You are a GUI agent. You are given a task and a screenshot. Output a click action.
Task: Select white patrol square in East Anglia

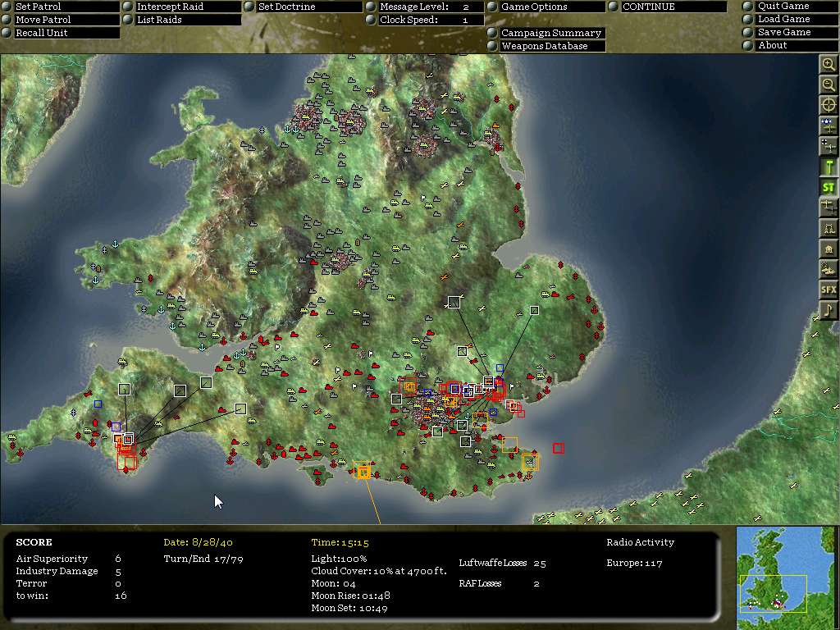(534, 310)
